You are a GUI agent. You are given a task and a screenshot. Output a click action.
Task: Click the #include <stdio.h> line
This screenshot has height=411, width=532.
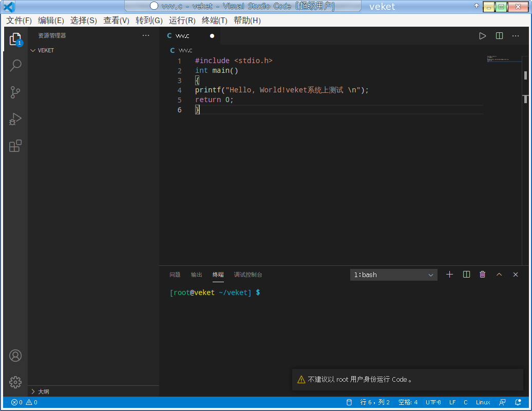pos(234,61)
